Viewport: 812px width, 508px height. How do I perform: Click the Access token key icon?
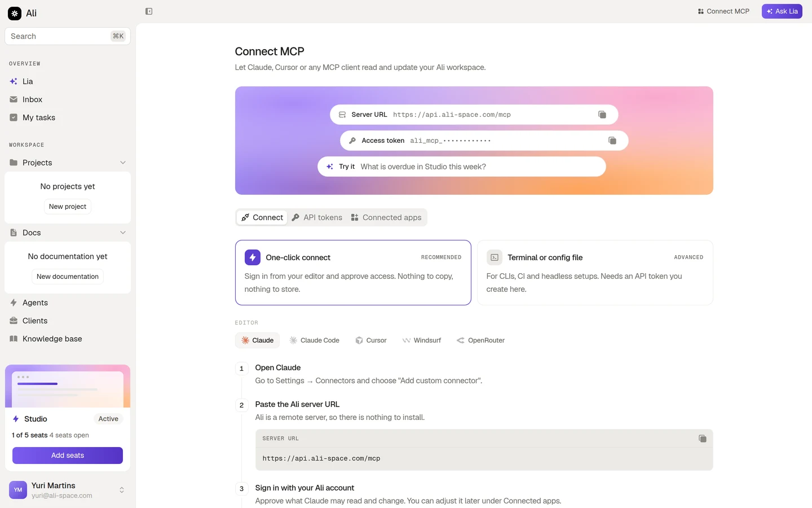pos(352,141)
